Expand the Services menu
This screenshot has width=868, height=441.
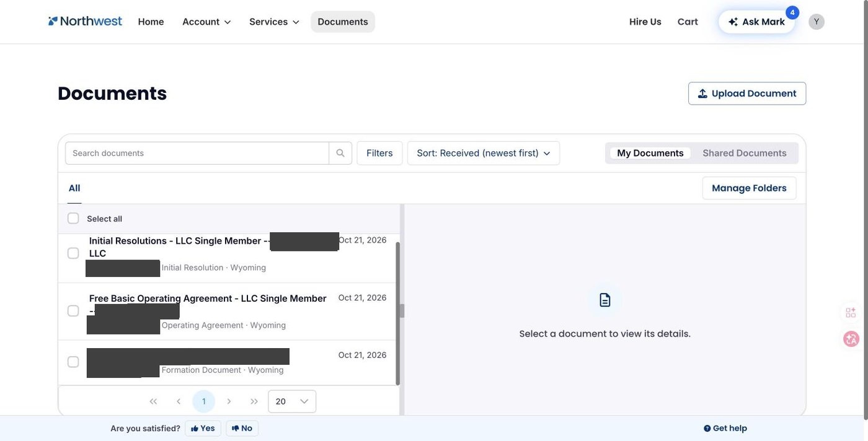coord(274,22)
